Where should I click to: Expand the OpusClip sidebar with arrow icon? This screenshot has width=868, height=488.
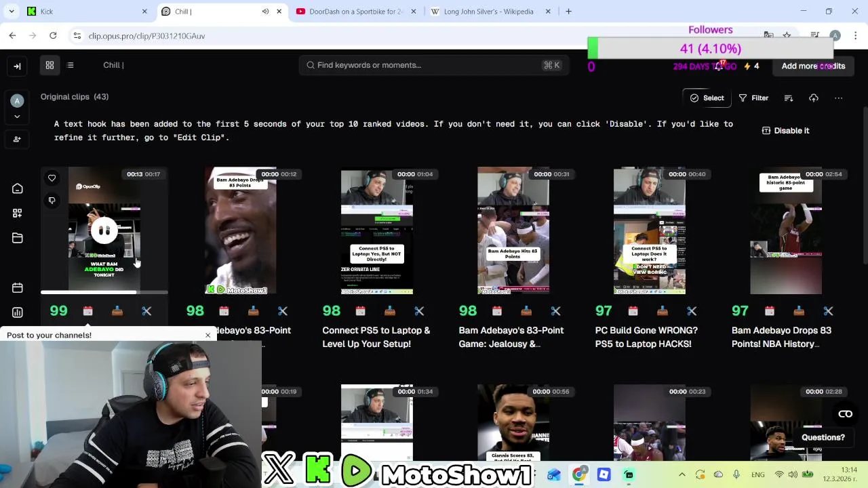(17, 66)
